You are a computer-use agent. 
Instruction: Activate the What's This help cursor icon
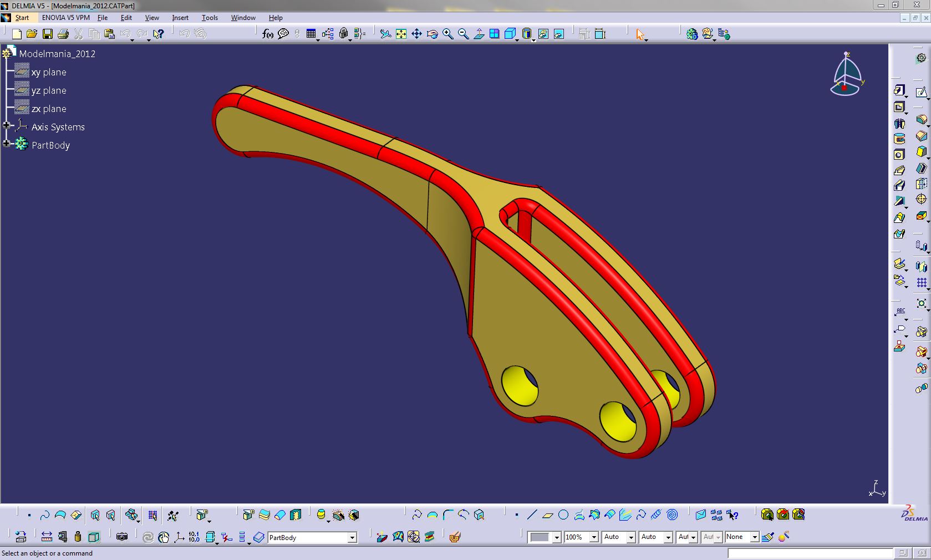coord(159,34)
